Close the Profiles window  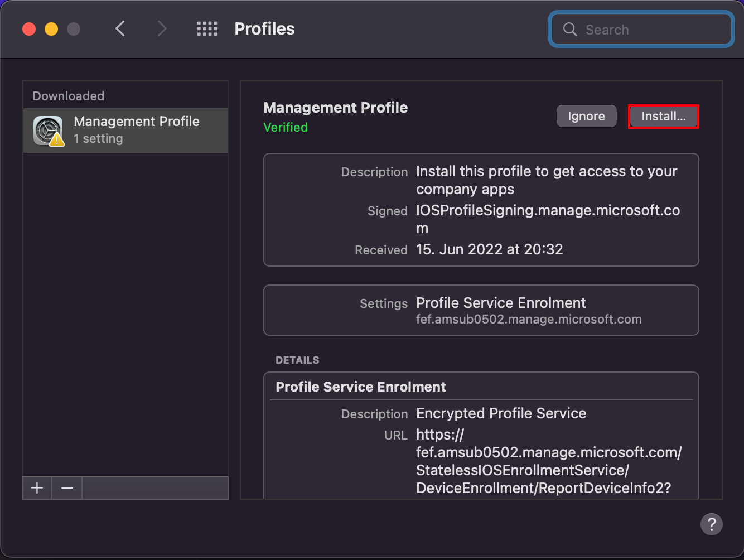(x=29, y=29)
